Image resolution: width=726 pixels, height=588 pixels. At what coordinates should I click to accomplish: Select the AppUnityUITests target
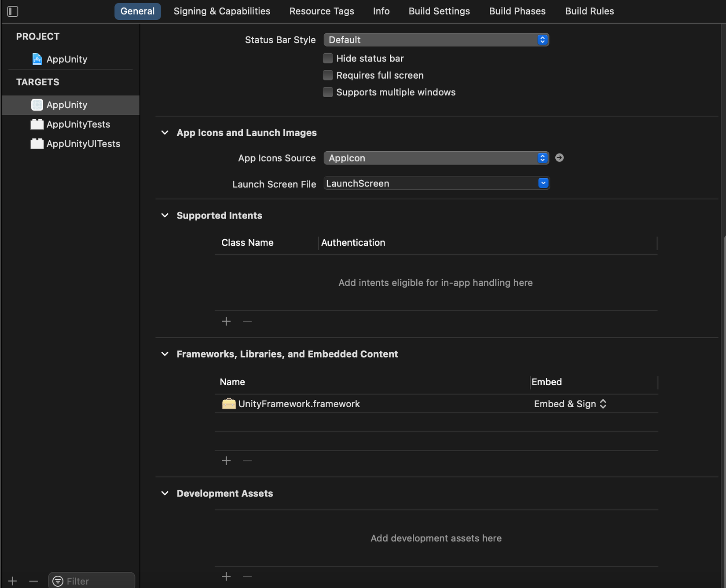click(83, 144)
